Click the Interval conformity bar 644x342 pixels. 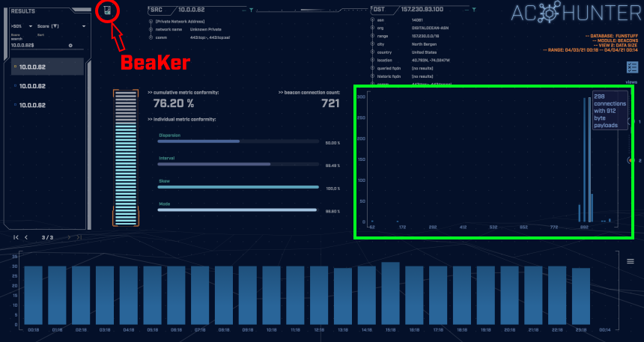[x=238, y=164]
